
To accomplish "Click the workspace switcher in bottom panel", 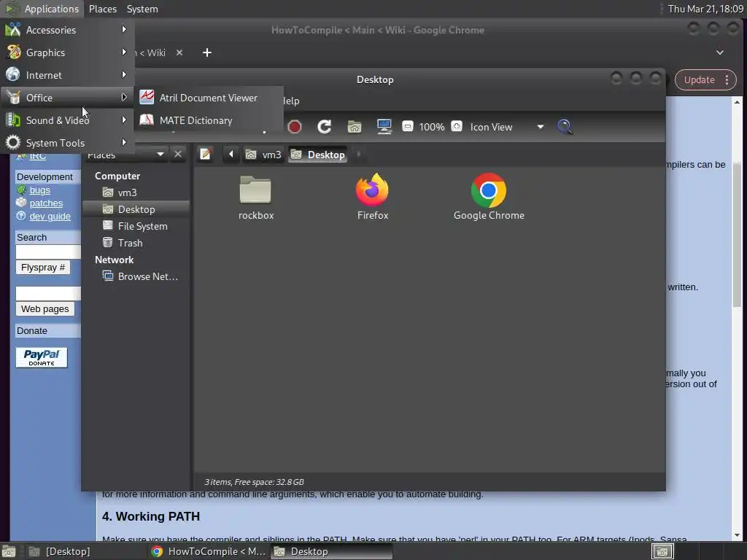I will (662, 551).
